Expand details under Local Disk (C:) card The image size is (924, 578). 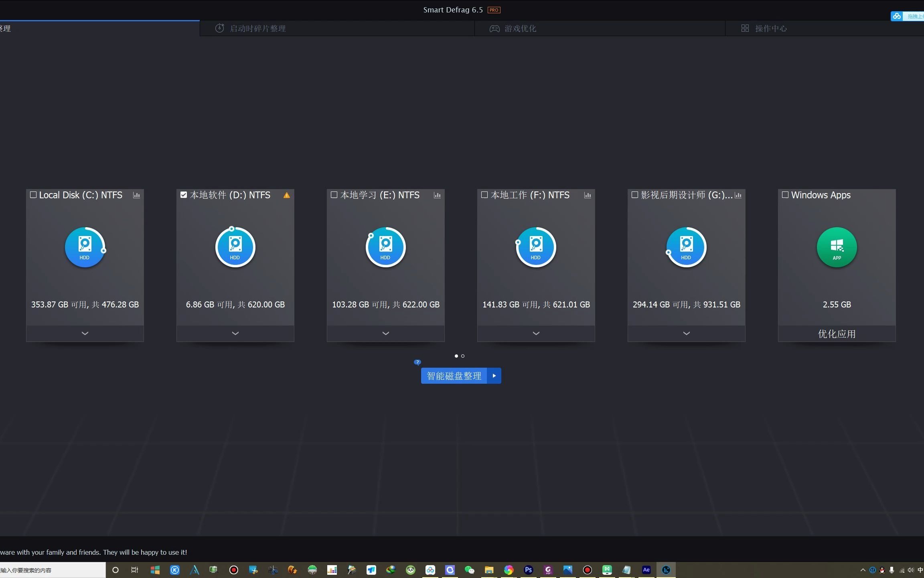[x=85, y=333]
